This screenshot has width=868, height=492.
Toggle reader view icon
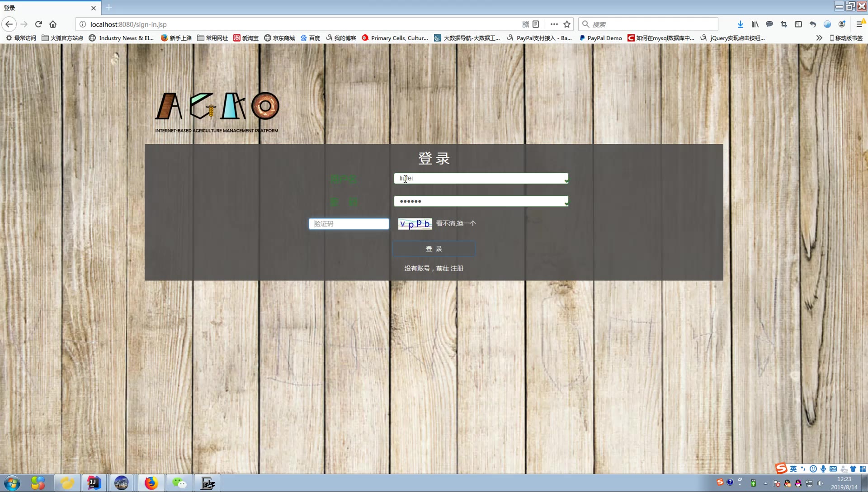536,24
